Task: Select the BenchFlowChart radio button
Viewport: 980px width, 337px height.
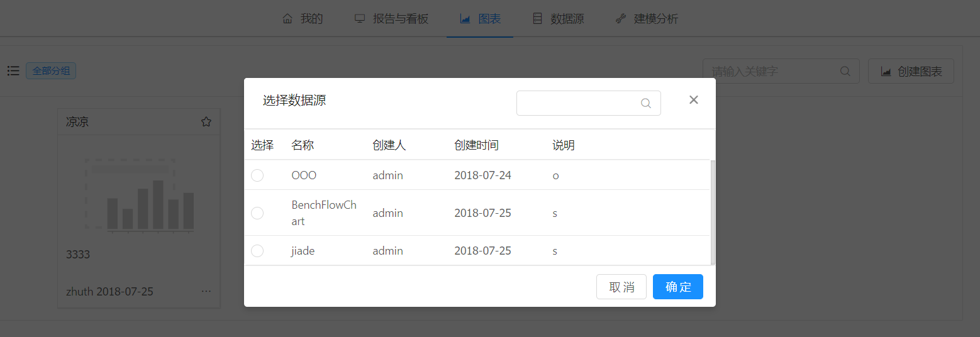Action: click(x=257, y=213)
